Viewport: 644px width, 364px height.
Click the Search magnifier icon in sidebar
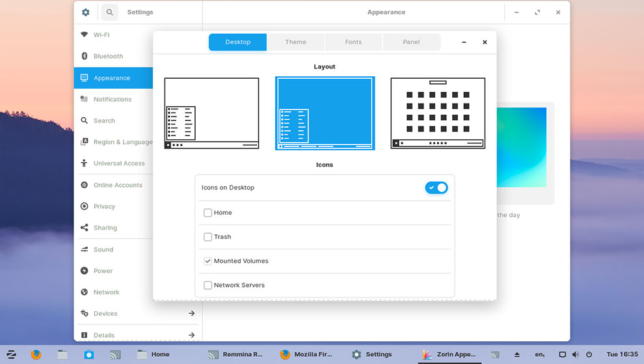point(84,120)
